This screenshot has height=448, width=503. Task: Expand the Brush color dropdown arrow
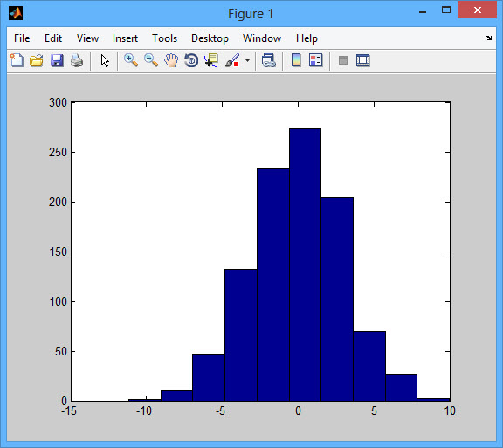[247, 60]
